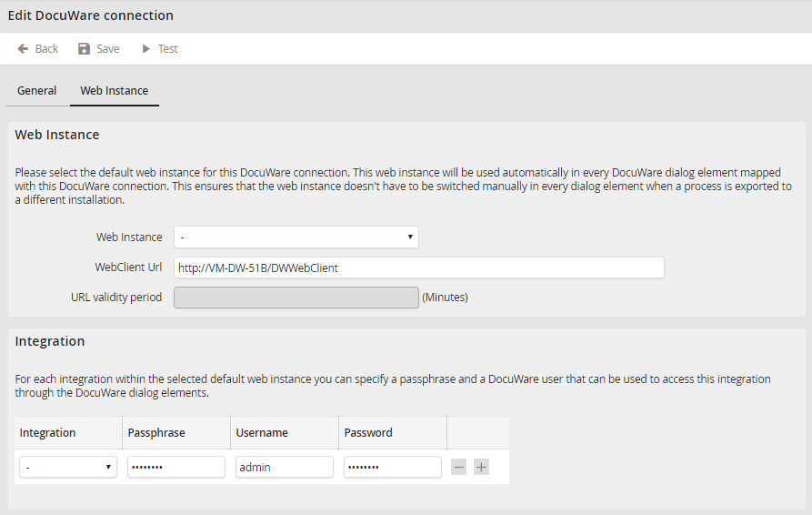Open the Integration dropdown in table row
This screenshot has width=812, height=515.
pos(68,468)
